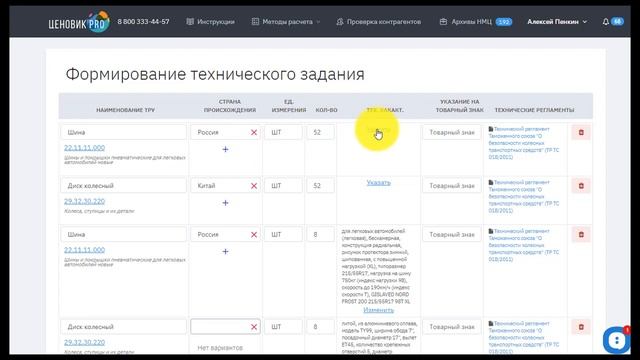Open the Ценовик PRO logo homepage
Viewport: 640px width, 360px height.
pyautogui.click(x=79, y=22)
